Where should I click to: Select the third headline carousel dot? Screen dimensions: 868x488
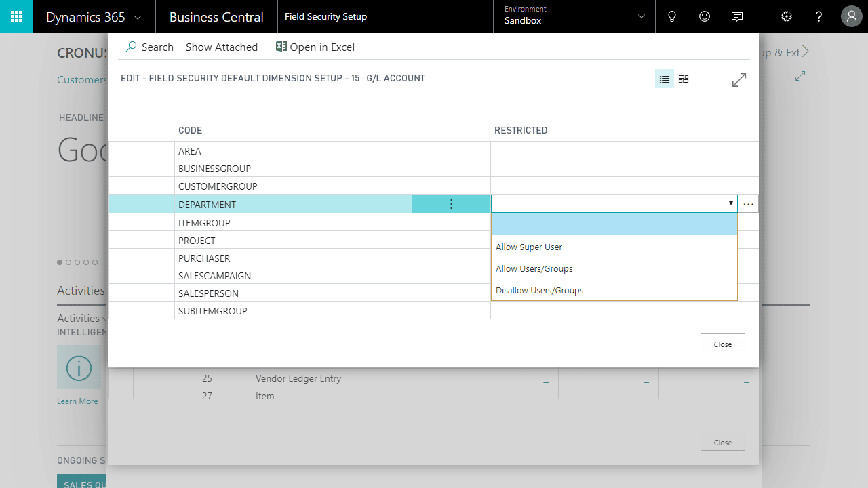77,262
